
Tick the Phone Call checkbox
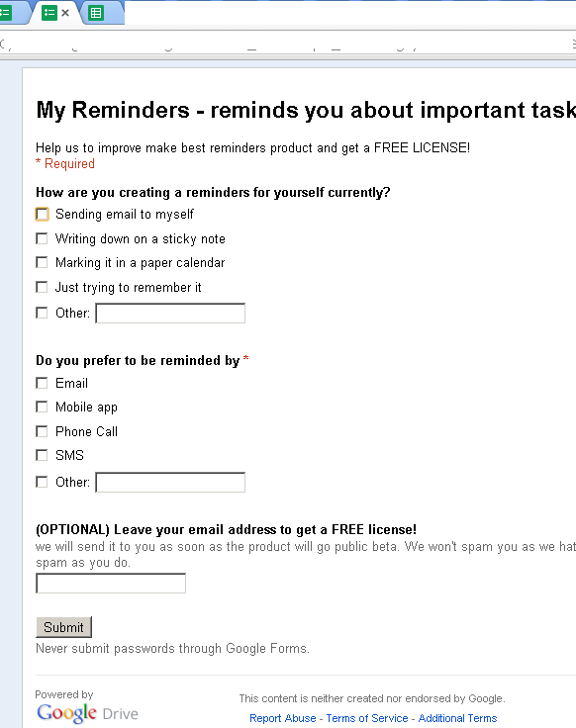tap(42, 431)
